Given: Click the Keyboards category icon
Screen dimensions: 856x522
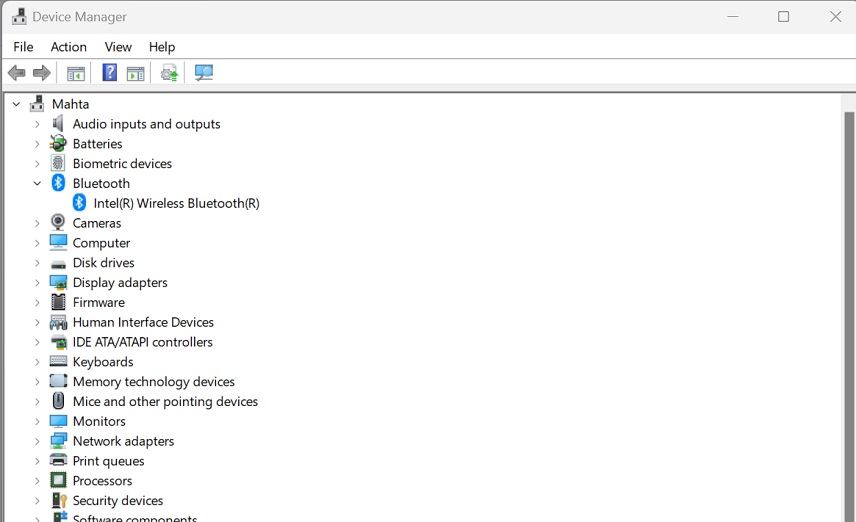Looking at the screenshot, I should point(58,361).
